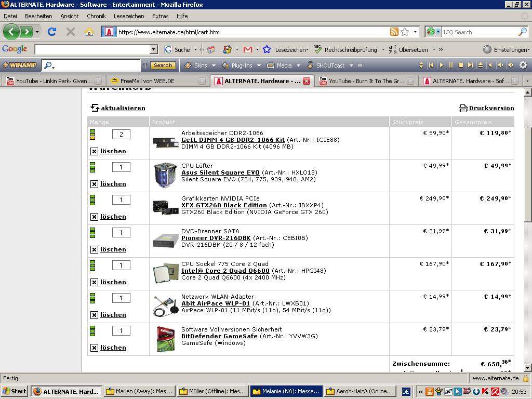Viewport: 532px width, 399px height.
Task: Click Winamp pause button
Action: [451, 65]
